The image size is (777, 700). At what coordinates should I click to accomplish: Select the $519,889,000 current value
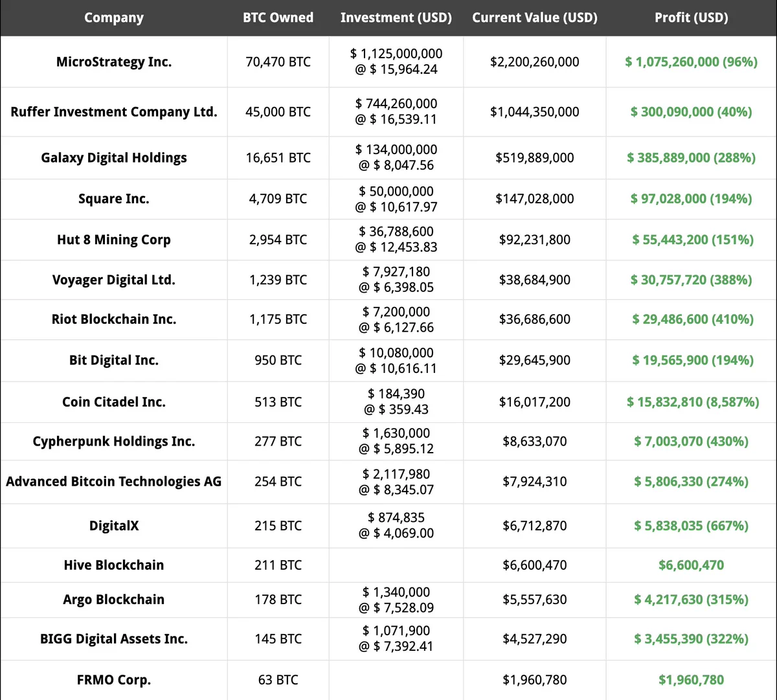pyautogui.click(x=535, y=158)
